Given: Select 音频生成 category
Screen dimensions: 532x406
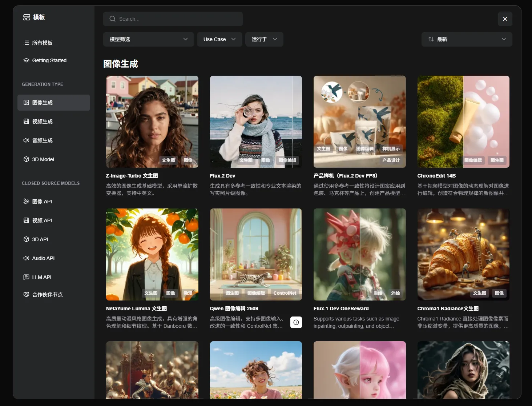Looking at the screenshot, I should pos(54,140).
